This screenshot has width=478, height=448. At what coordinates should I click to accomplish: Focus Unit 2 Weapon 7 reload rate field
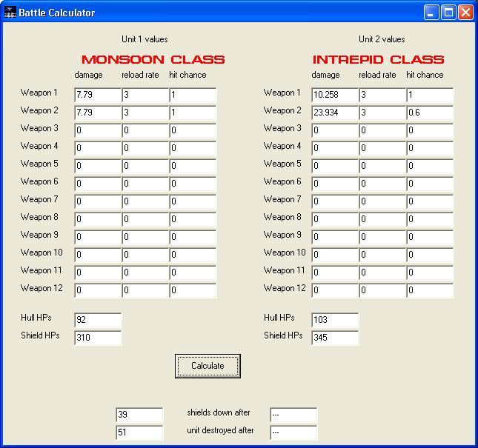pyautogui.click(x=382, y=201)
